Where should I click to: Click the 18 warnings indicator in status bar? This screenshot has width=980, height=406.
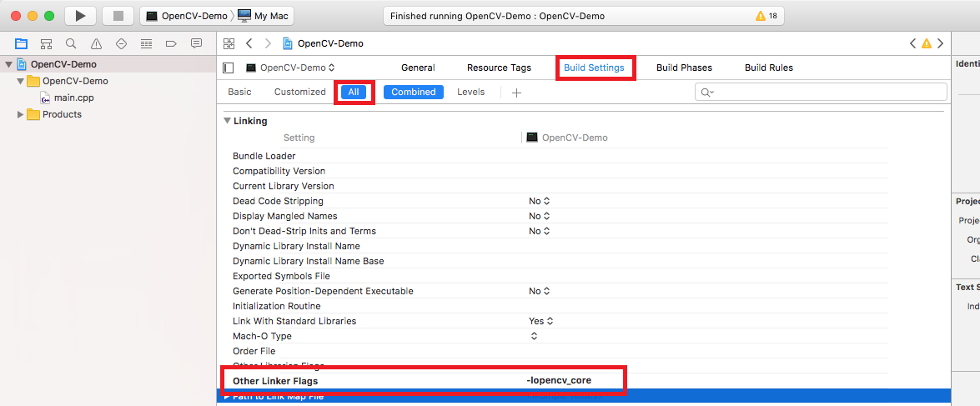(766, 16)
